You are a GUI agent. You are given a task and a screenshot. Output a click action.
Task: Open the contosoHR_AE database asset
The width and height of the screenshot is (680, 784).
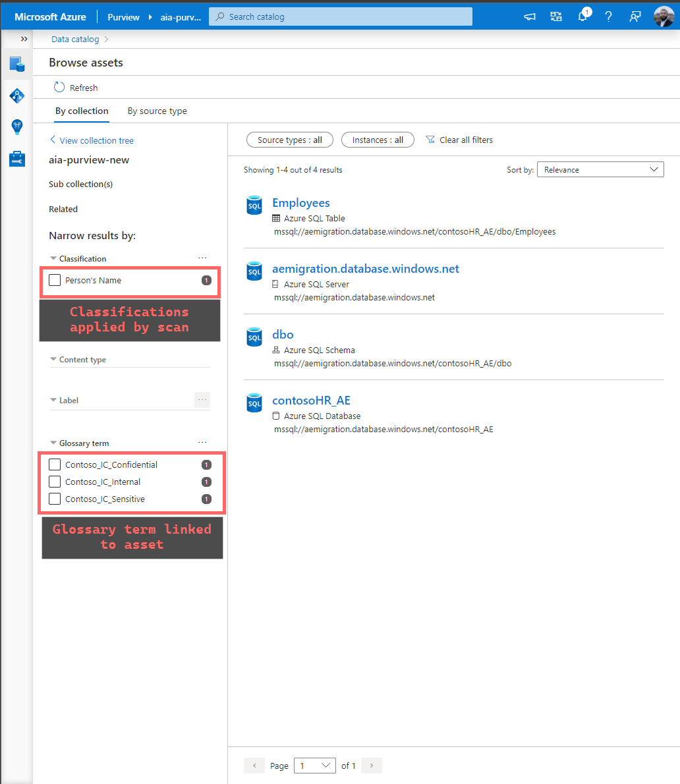[311, 401]
